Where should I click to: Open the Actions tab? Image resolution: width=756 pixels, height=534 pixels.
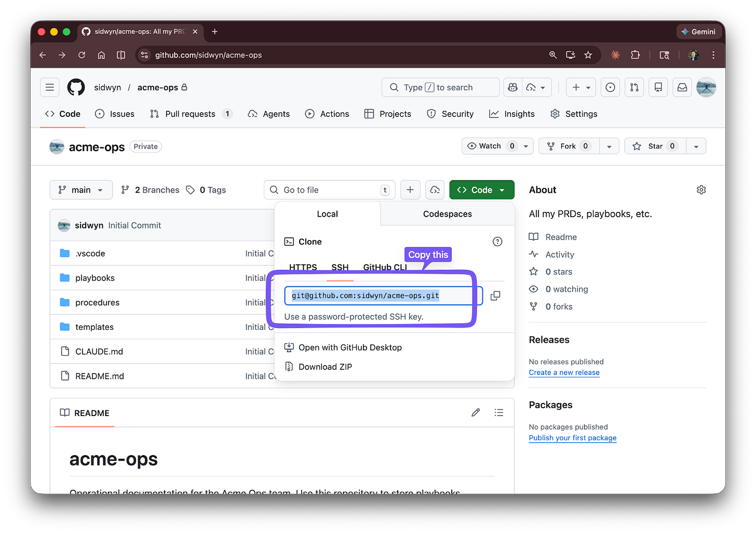coord(327,114)
